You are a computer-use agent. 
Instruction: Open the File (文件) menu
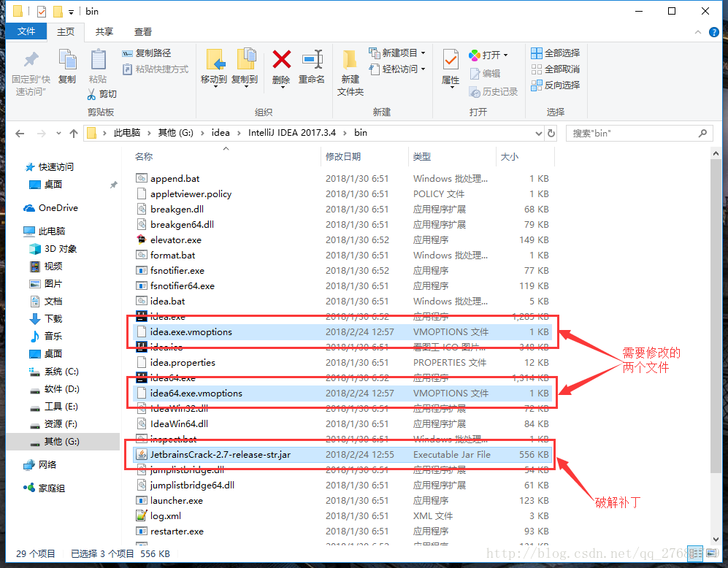click(x=26, y=31)
